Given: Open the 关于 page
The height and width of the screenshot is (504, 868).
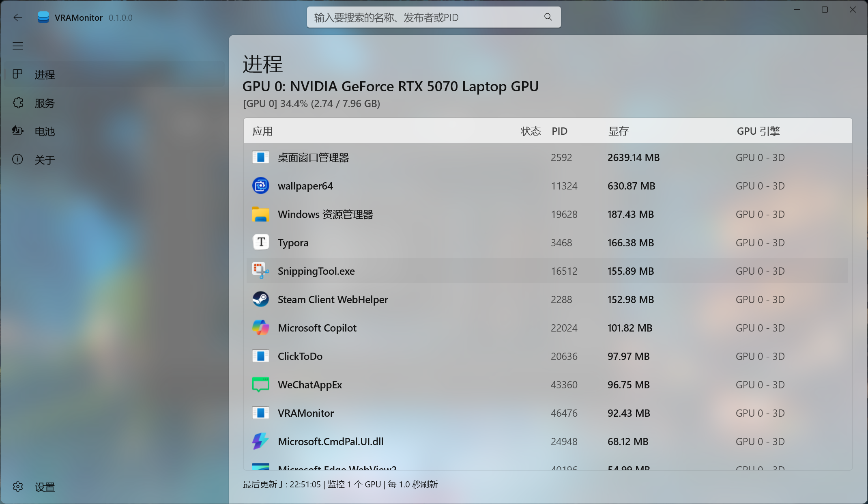Looking at the screenshot, I should pos(45,160).
